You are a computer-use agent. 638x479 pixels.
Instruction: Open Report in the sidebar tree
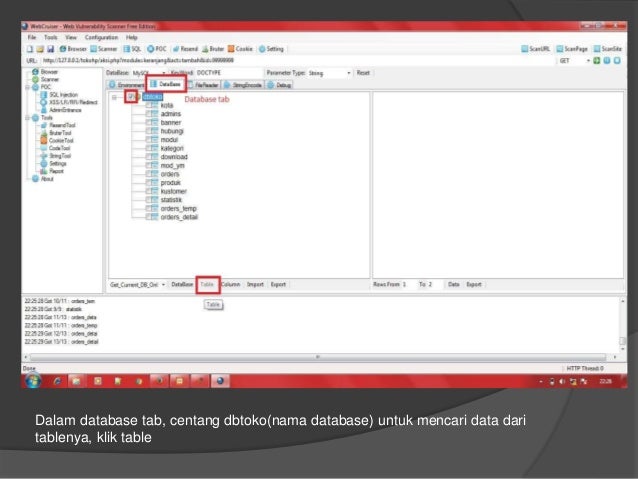coord(52,171)
